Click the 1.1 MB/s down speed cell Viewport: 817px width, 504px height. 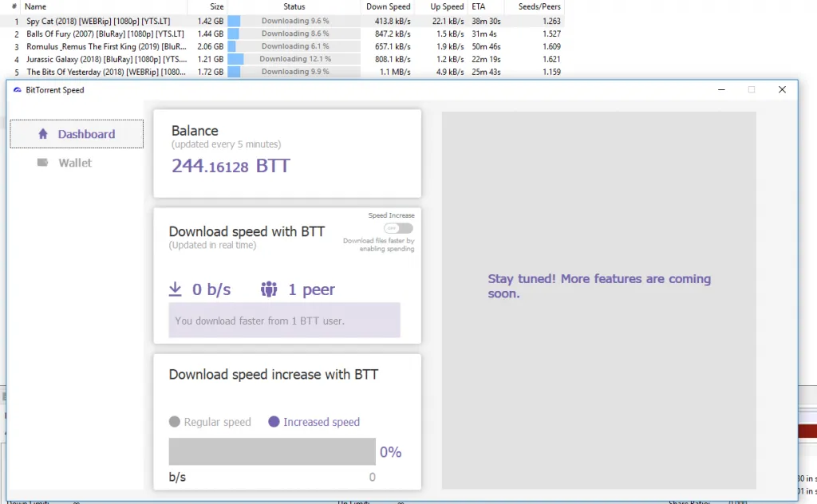point(395,72)
